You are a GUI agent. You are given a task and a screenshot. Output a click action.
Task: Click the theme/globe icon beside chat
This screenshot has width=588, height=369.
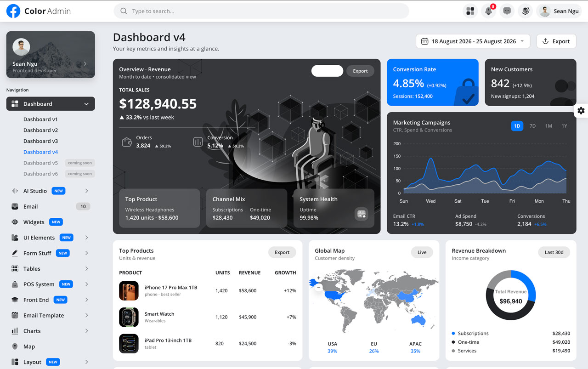tap(526, 11)
